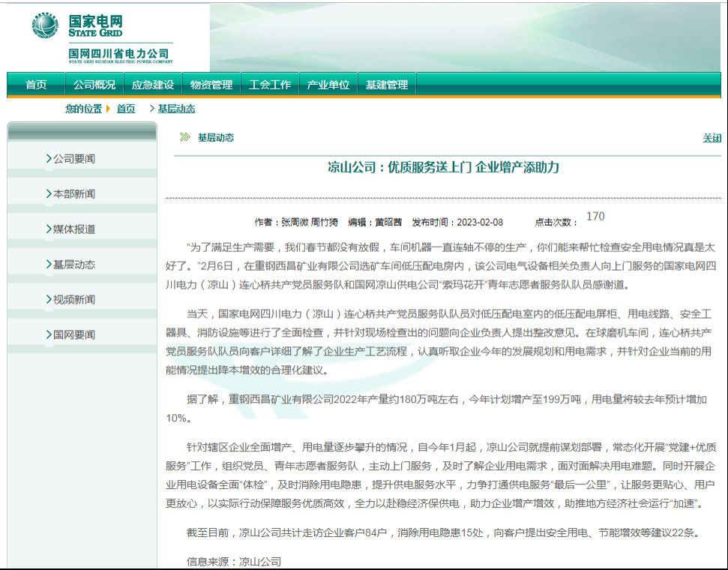Click the paragraph starting 截至目前，凉山公司
The width and height of the screenshot is (728, 570).
point(443,532)
